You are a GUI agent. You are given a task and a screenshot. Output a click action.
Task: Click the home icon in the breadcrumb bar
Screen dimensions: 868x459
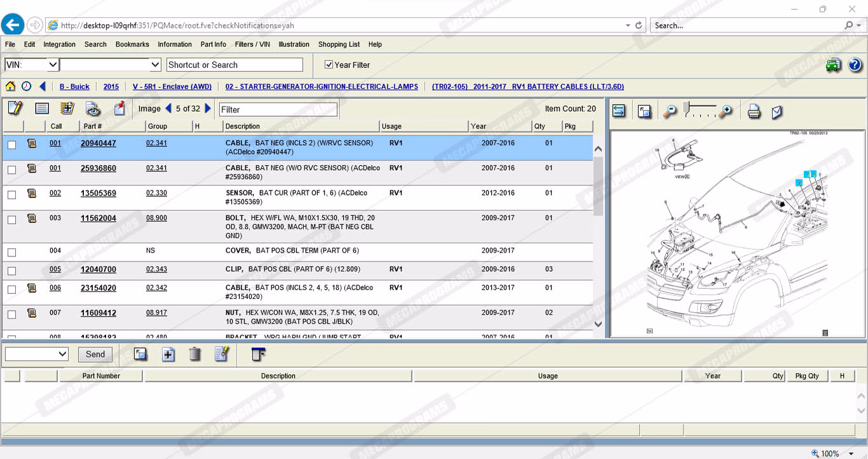10,86
